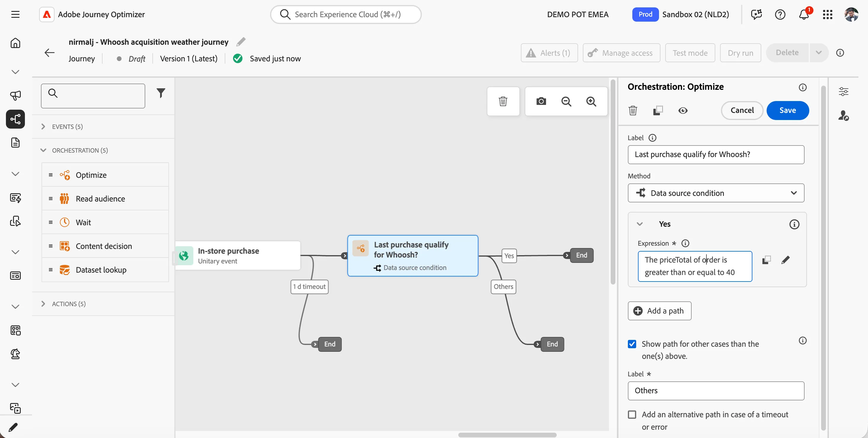Copy the Yes path expression
The height and width of the screenshot is (438, 868).
click(766, 260)
